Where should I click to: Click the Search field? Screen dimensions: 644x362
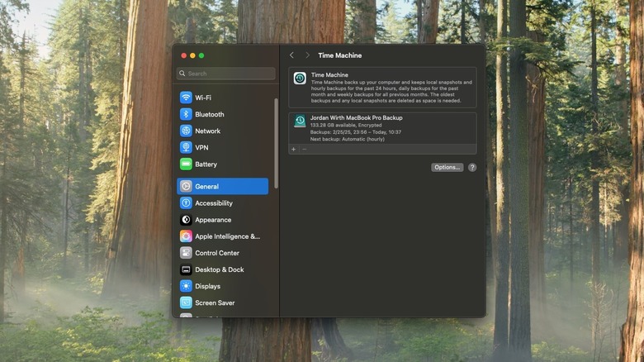pos(226,74)
